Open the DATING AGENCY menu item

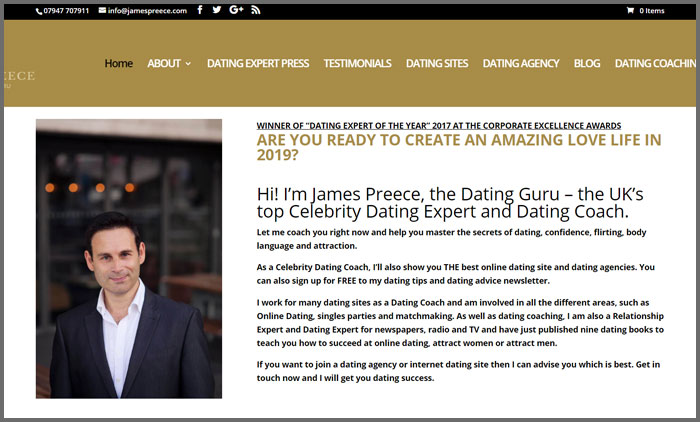pos(521,63)
